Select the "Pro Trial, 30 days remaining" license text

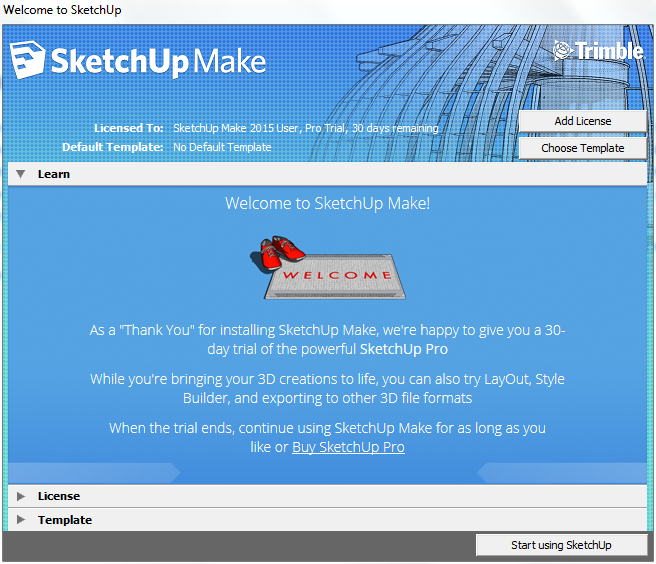pyautogui.click(x=372, y=128)
